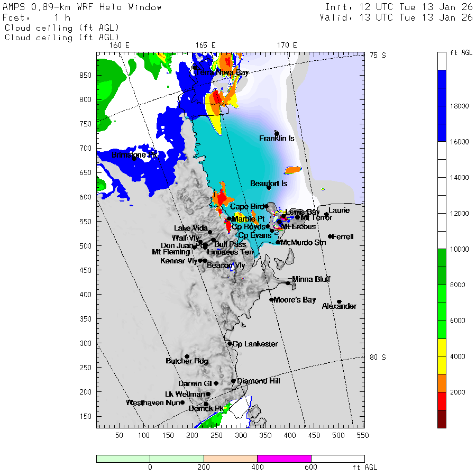Select the Mt Erebus label

pyautogui.click(x=299, y=226)
